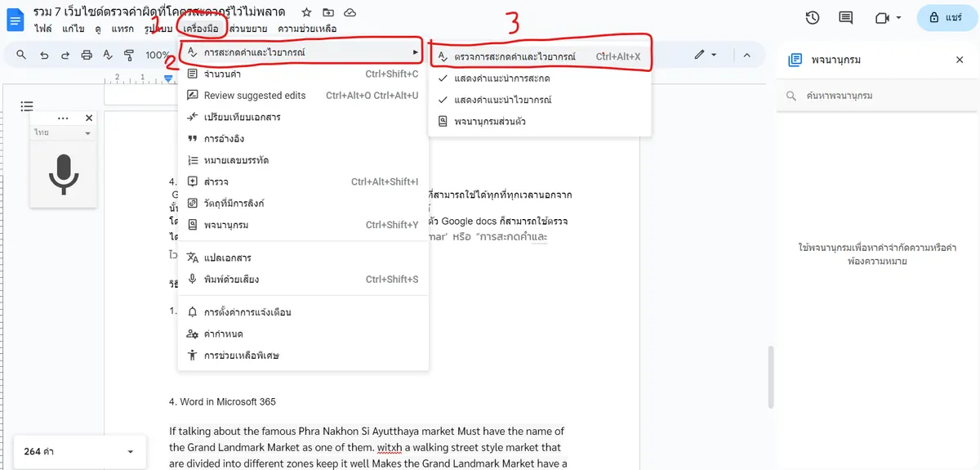Print the document

(86, 55)
